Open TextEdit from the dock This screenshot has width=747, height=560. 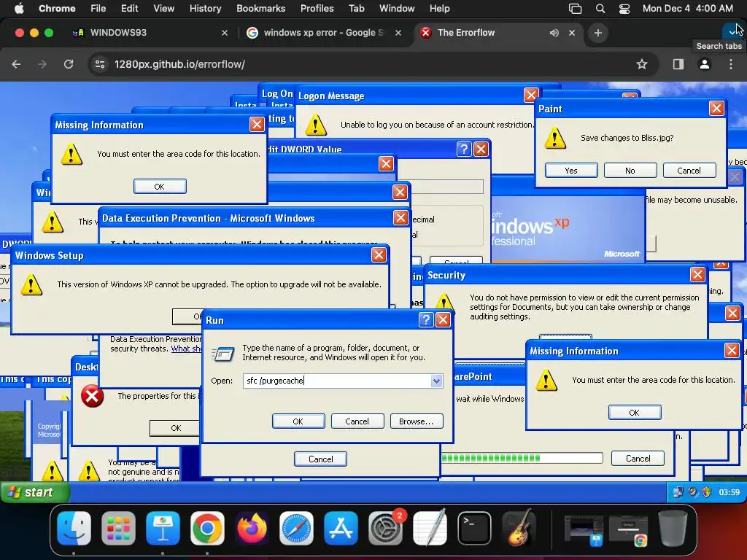tap(430, 528)
